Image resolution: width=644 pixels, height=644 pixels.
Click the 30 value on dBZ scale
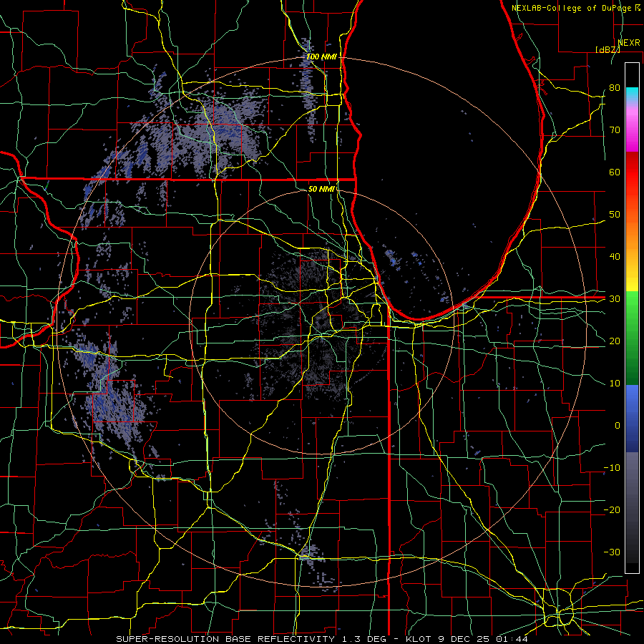[615, 299]
